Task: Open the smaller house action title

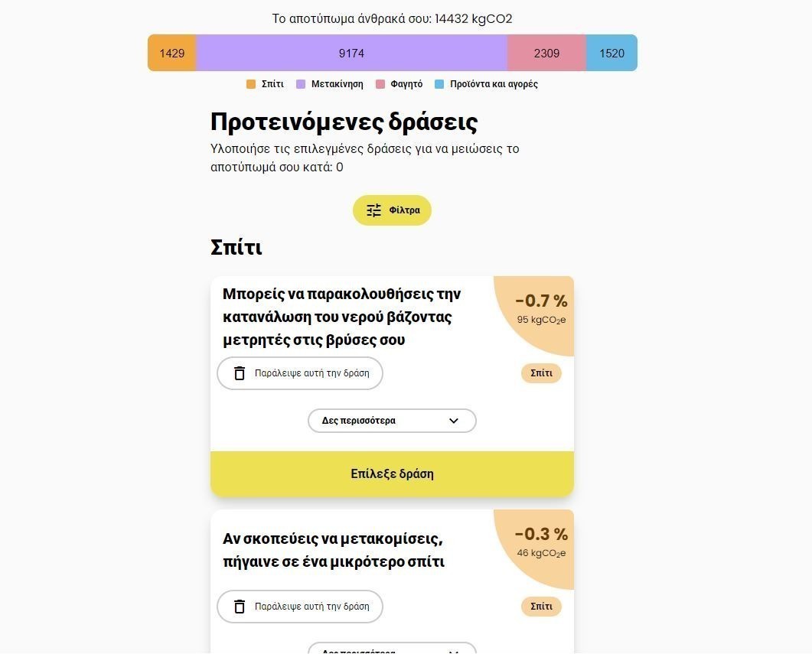Action: coord(334,550)
